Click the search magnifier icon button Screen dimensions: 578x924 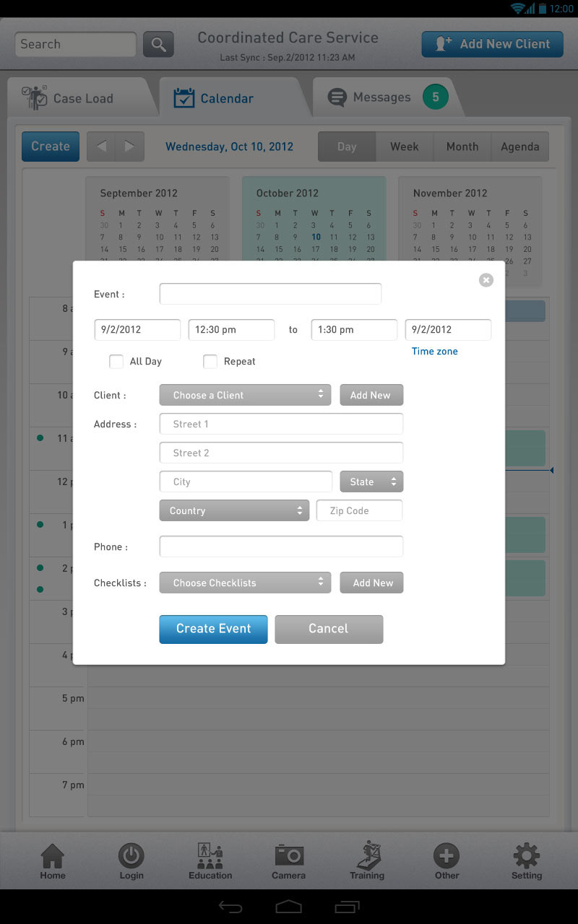click(x=158, y=44)
